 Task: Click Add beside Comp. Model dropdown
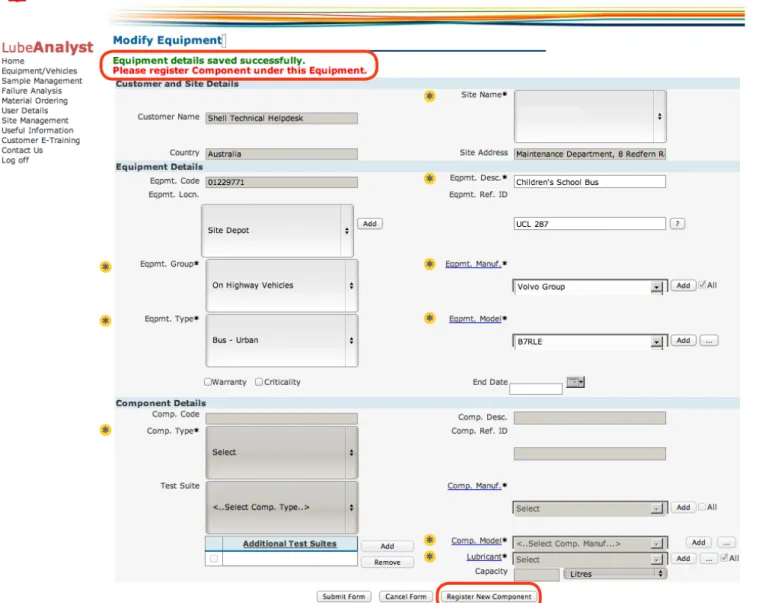click(x=698, y=542)
